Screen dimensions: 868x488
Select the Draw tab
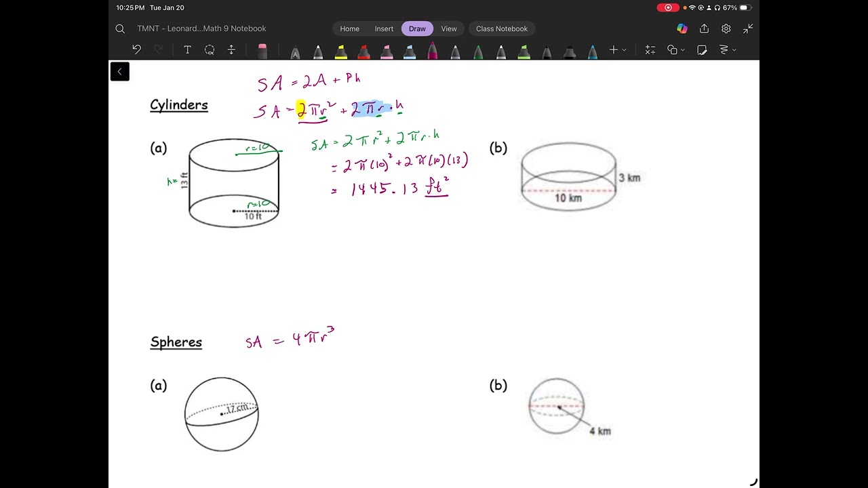[x=417, y=28]
